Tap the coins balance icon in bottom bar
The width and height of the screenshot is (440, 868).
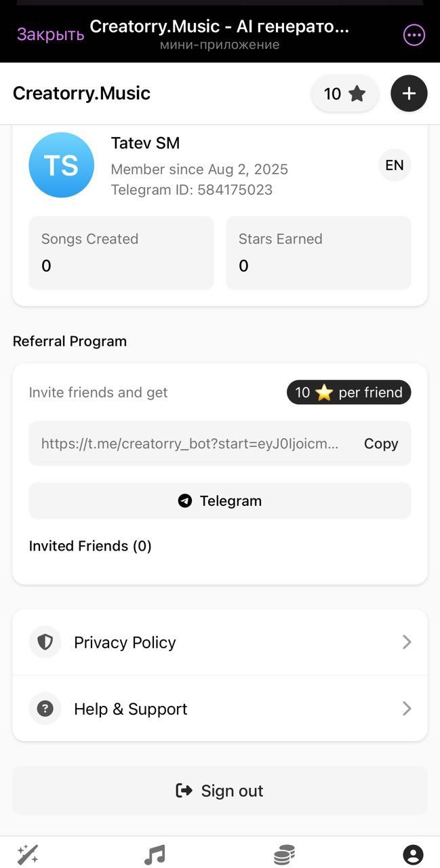[285, 853]
